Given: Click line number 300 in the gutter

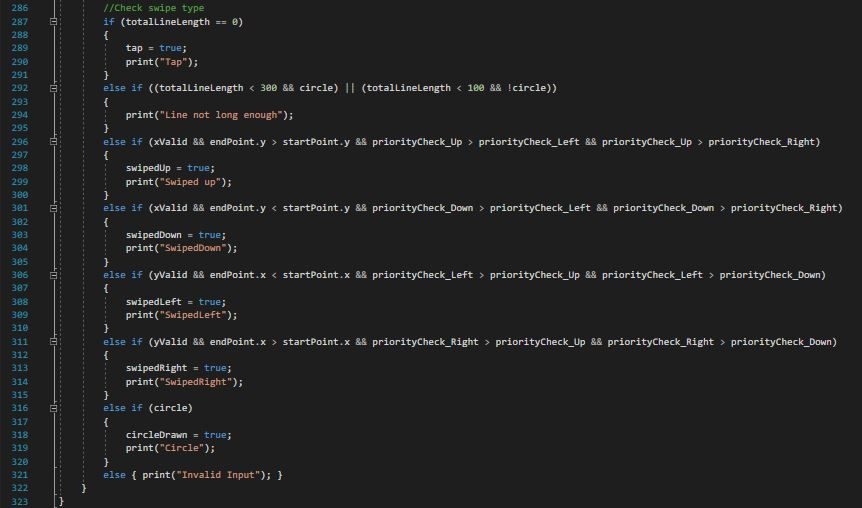Looking at the screenshot, I should (x=19, y=195).
